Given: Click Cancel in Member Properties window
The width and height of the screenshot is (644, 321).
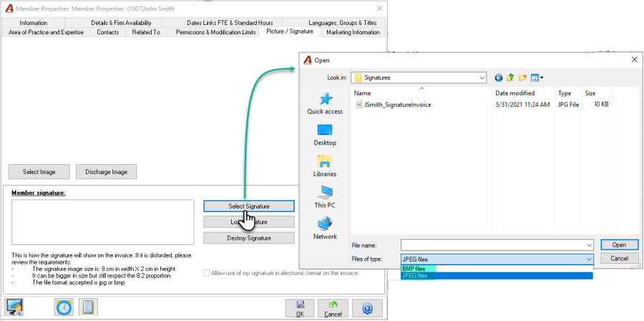Looking at the screenshot, I should coord(333,308).
